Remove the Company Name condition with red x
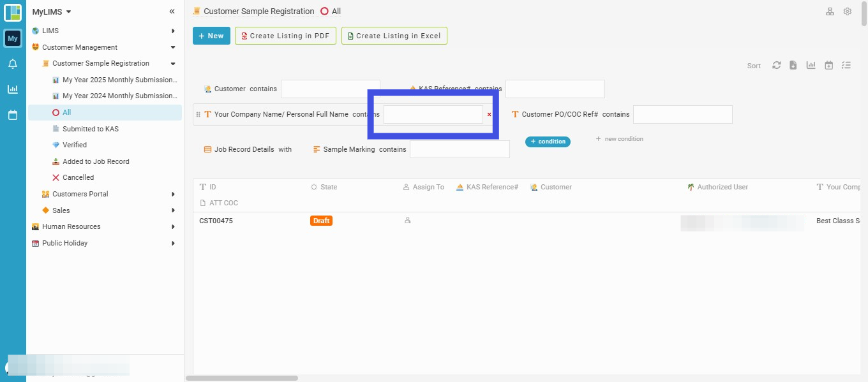The image size is (868, 382). 490,115
